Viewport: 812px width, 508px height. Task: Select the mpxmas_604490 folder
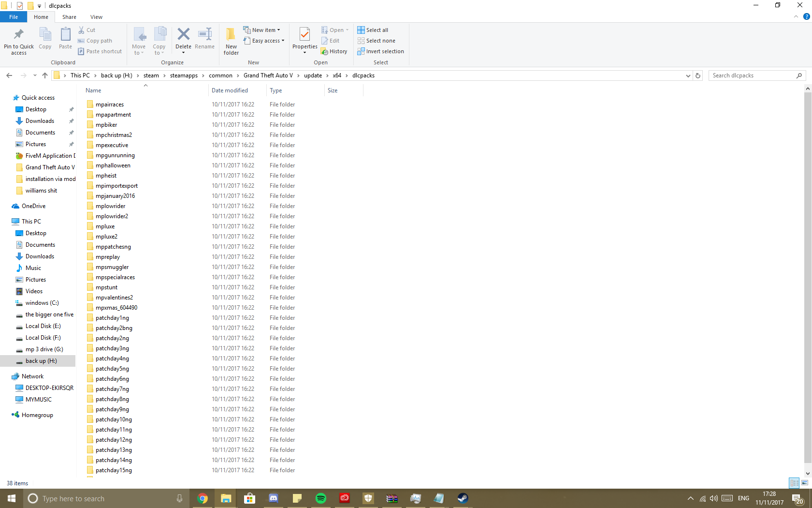pyautogui.click(x=116, y=308)
